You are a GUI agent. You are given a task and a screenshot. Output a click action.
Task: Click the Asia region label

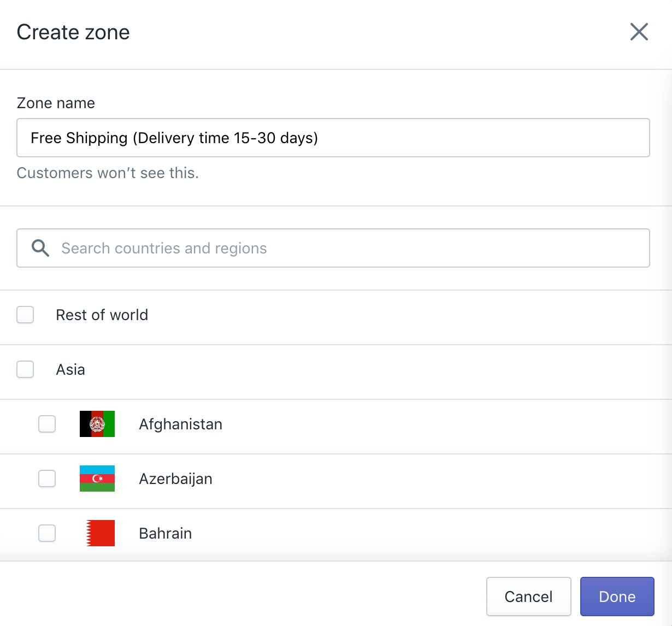70,370
